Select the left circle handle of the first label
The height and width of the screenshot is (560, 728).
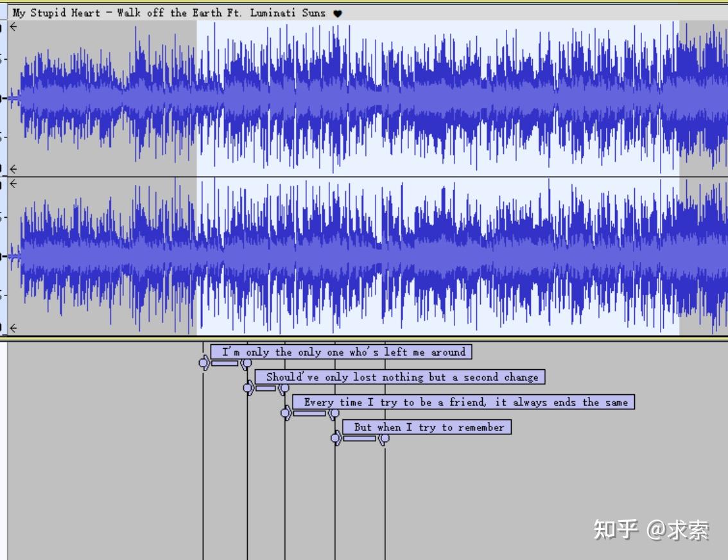click(x=204, y=363)
